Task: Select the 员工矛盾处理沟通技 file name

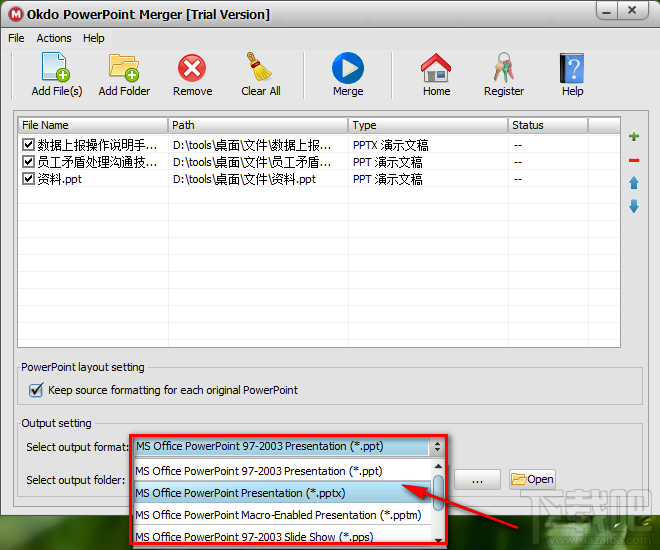Action: [x=97, y=162]
